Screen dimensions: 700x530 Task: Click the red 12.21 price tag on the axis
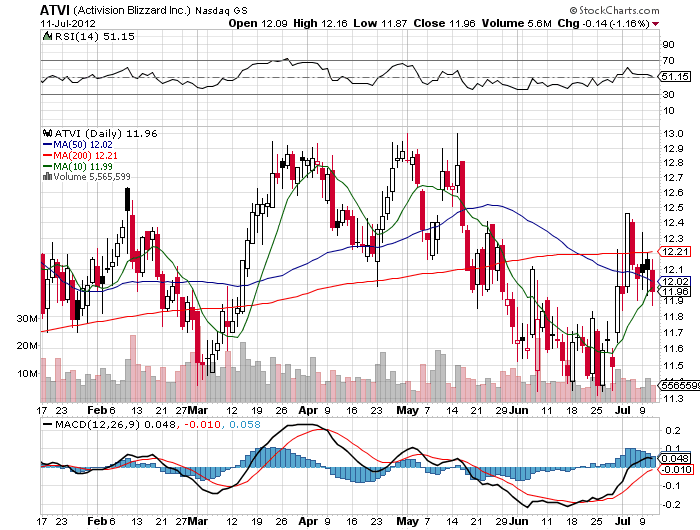pyautogui.click(x=675, y=251)
